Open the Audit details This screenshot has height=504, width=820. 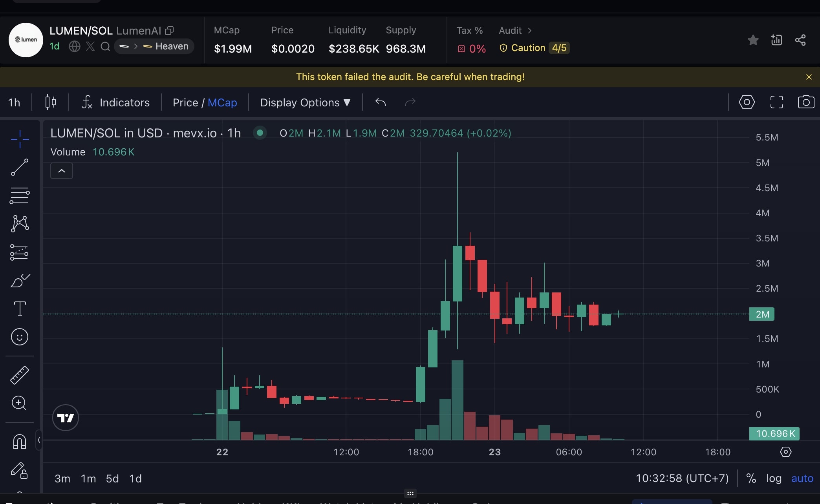[515, 30]
